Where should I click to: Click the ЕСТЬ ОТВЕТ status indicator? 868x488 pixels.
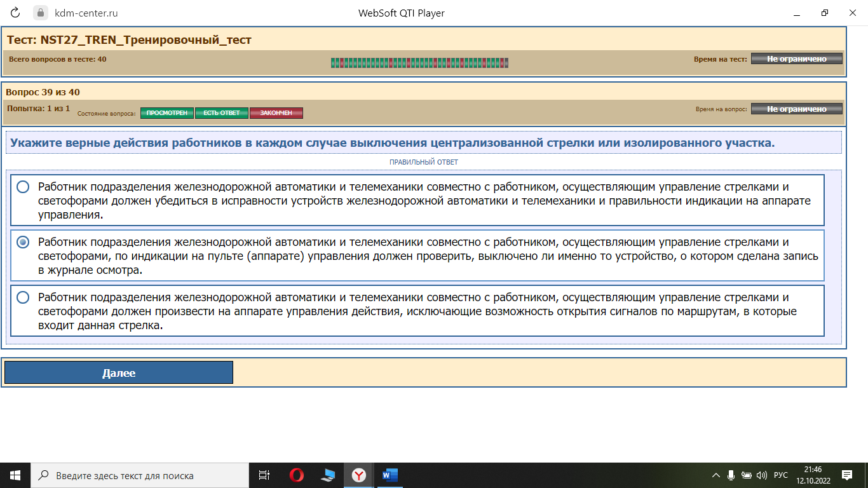222,113
